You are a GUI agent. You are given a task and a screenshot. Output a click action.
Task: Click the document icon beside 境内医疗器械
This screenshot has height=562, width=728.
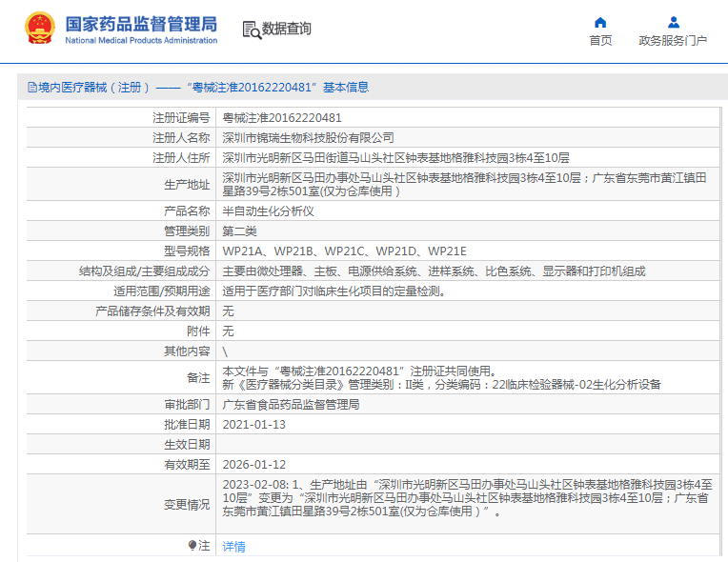pyautogui.click(x=32, y=88)
